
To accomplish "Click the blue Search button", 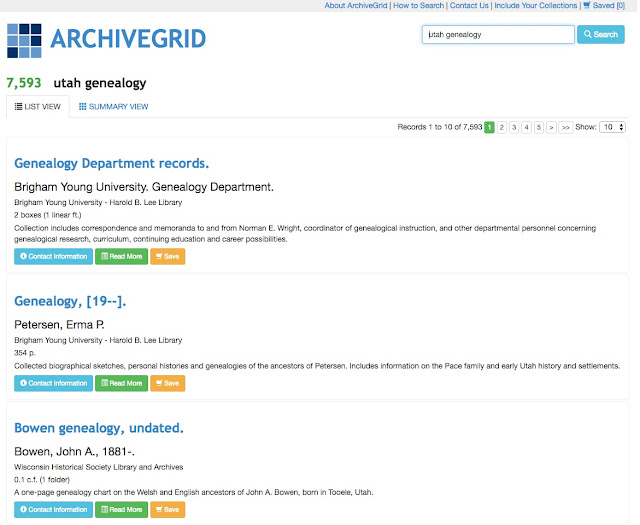I will pyautogui.click(x=600, y=35).
